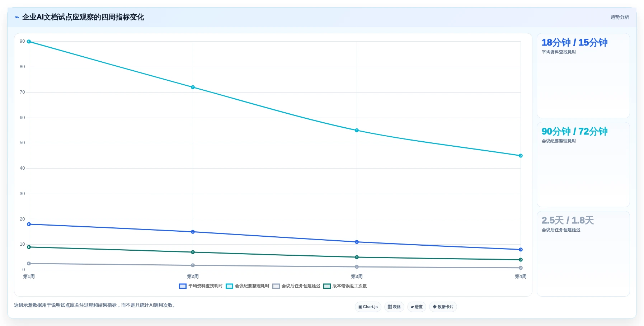644x326 pixels.
Task: Click the 会议纪要整理耗时 legend label
Action: (x=252, y=286)
